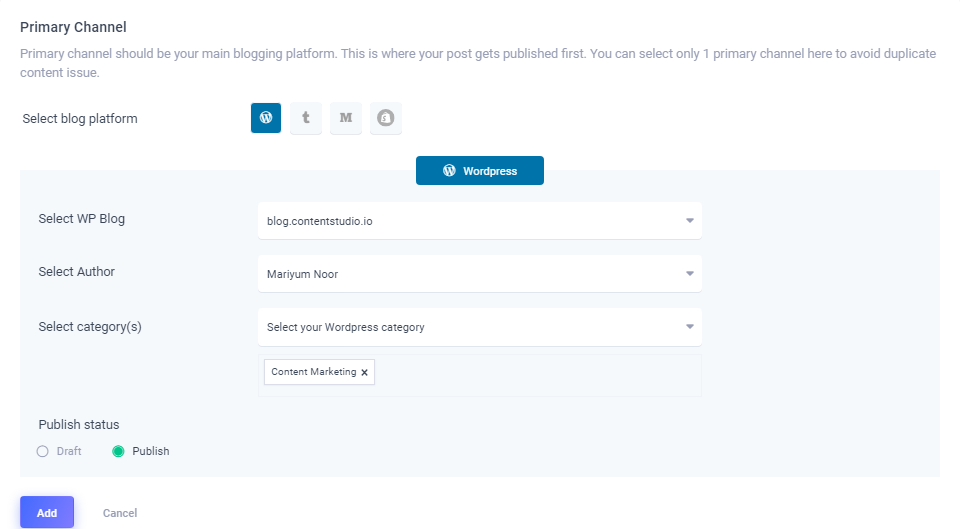960x529 pixels.
Task: Open the Select WP Blog dropdown
Action: [479, 220]
